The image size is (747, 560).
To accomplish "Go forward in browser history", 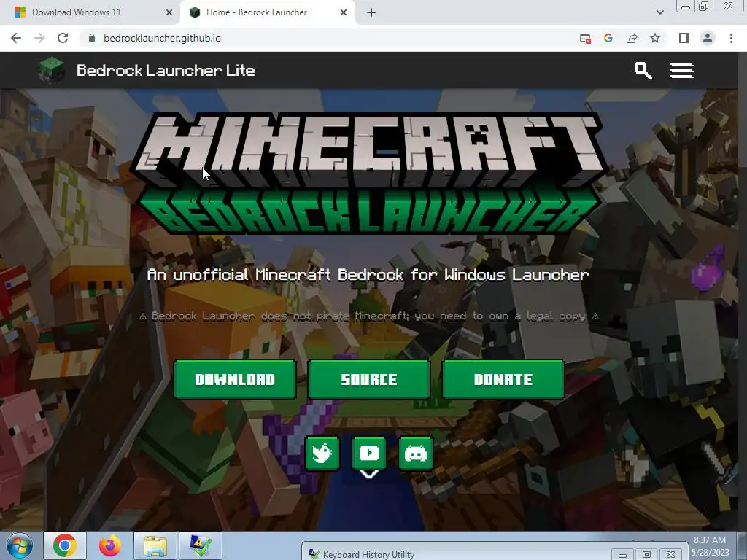I will pyautogui.click(x=39, y=38).
